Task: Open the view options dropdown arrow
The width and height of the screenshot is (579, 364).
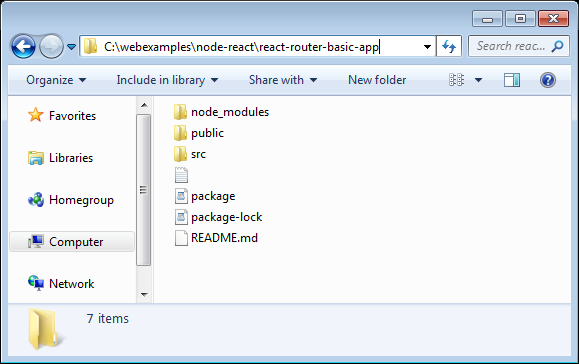Action: tap(478, 80)
